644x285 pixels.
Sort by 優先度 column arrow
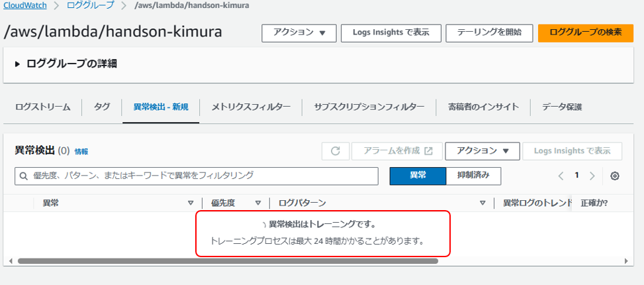pyautogui.click(x=258, y=203)
